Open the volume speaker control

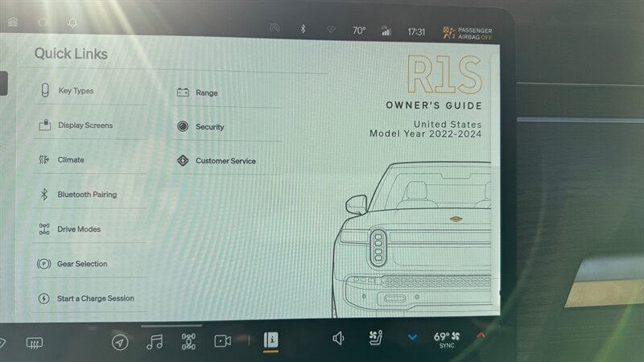339,339
